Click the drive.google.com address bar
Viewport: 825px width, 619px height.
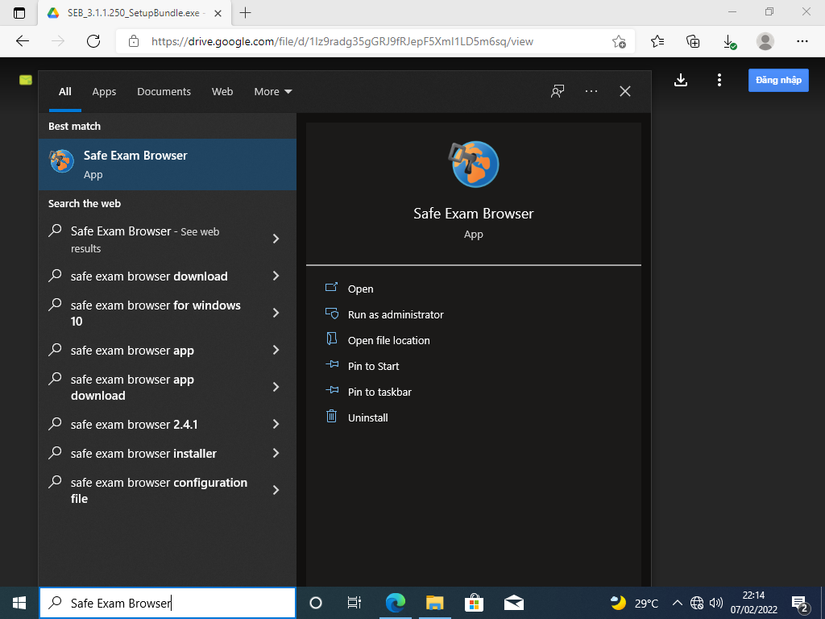pos(375,42)
